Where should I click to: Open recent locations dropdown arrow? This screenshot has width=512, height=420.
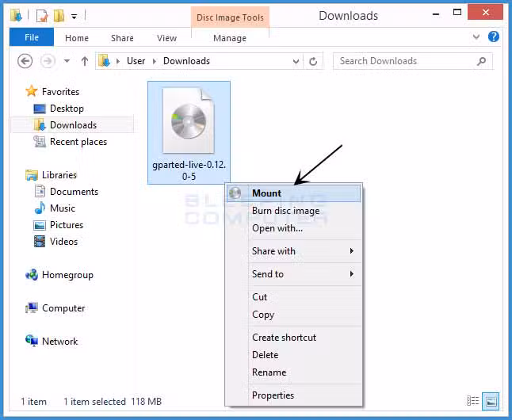tap(67, 61)
